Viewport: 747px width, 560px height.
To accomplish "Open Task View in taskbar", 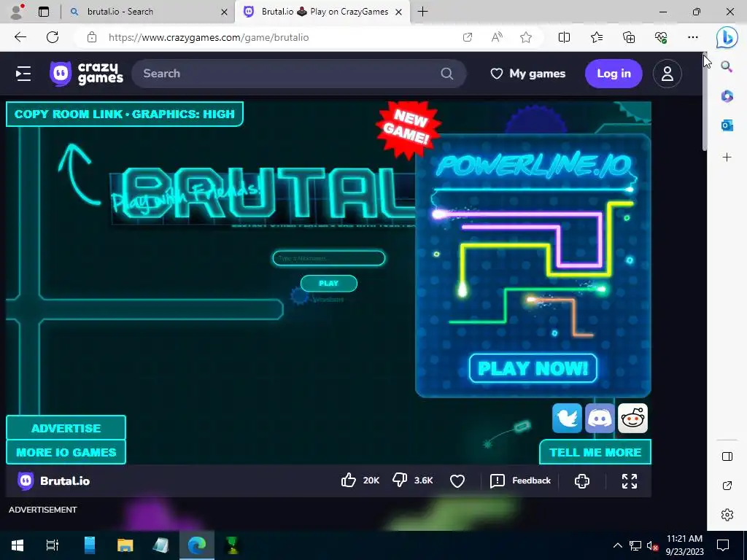I will coord(52,545).
